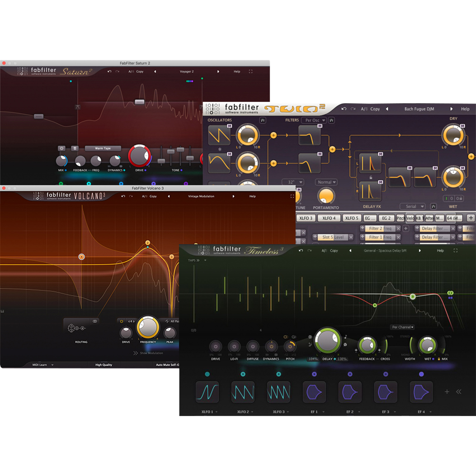The image size is (476, 476).
Task: Toggle the Saturn 2 band power button
Action: [x=62, y=148]
